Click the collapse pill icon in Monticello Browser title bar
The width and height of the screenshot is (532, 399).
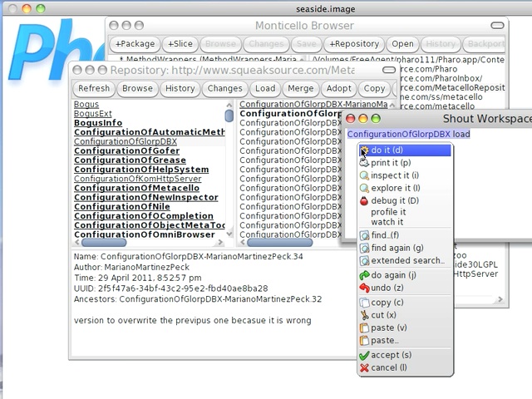[497, 26]
